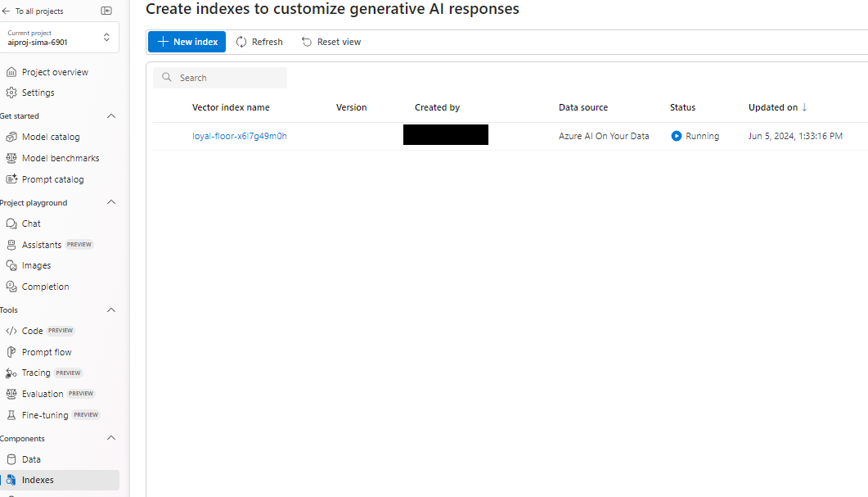Collapse the Components section
The height and width of the screenshot is (497, 868).
coord(111,438)
